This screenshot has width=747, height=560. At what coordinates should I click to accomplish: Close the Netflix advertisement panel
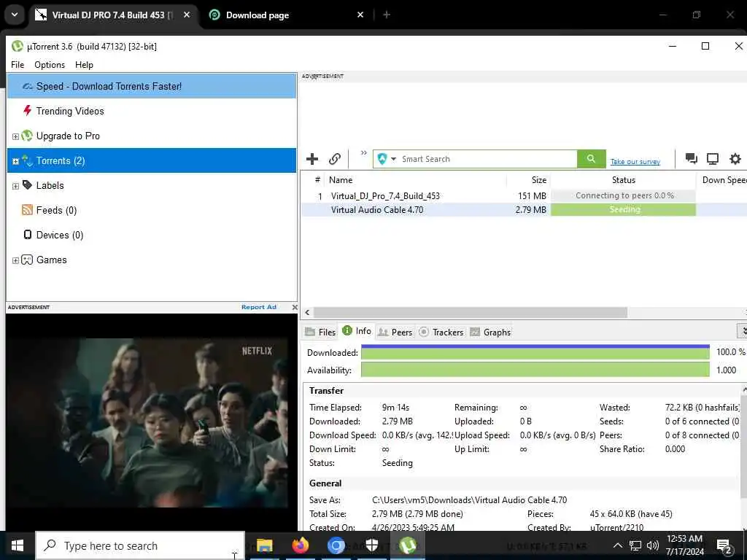295,307
